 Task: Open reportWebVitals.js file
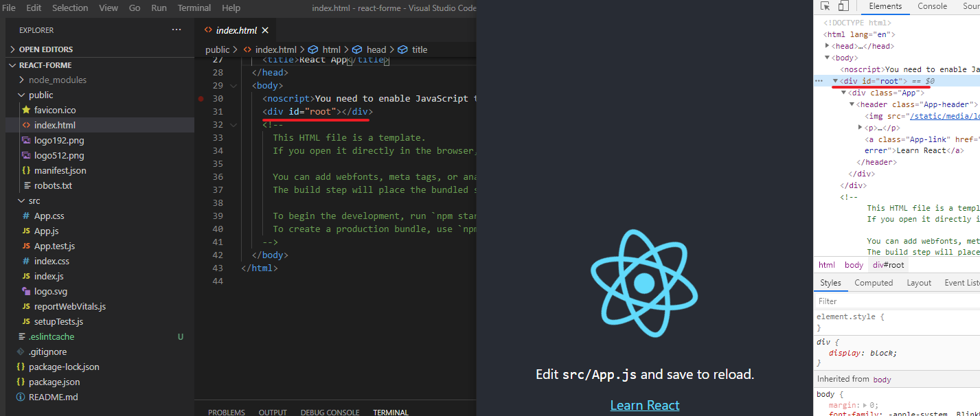click(x=70, y=306)
